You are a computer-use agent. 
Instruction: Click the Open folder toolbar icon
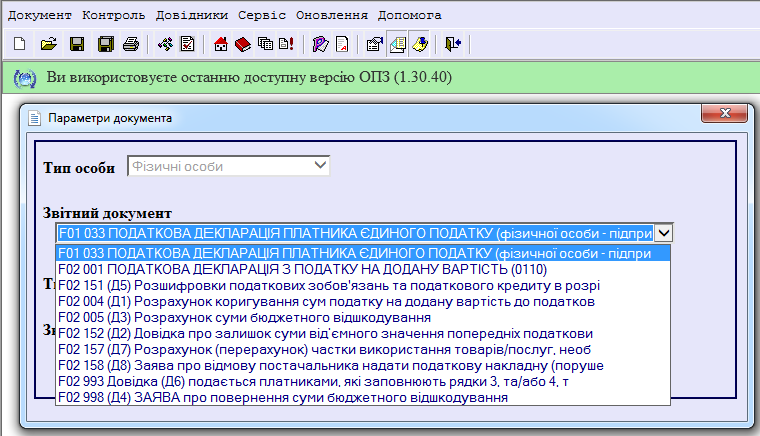(x=48, y=44)
